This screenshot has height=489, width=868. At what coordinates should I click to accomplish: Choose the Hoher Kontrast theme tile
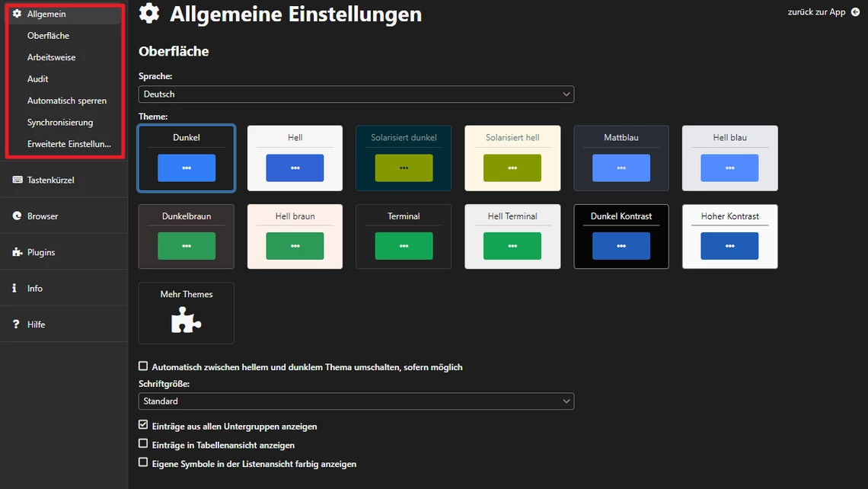point(729,236)
